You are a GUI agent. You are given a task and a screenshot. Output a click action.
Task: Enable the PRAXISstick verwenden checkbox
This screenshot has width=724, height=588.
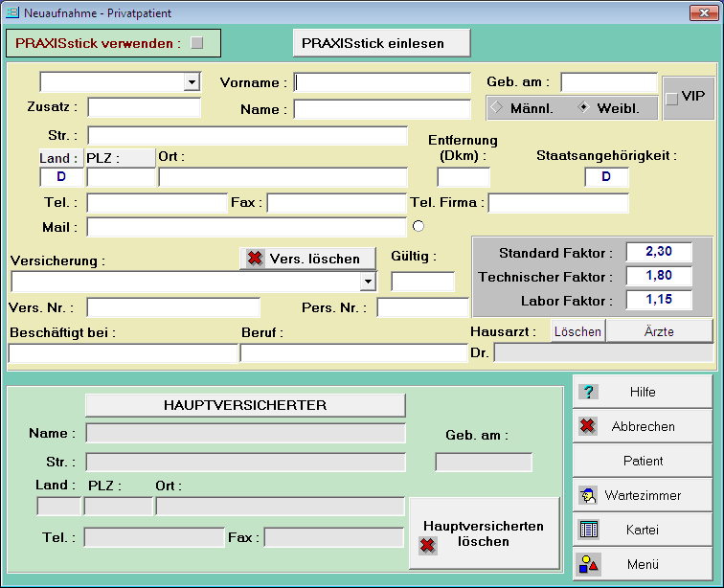(x=197, y=43)
